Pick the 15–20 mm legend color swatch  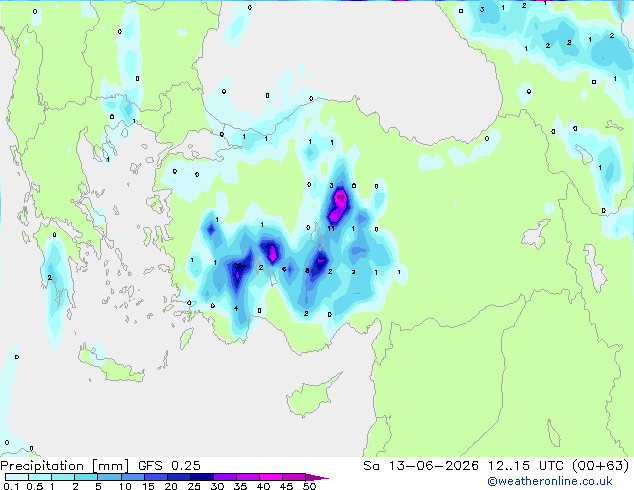[155, 477]
